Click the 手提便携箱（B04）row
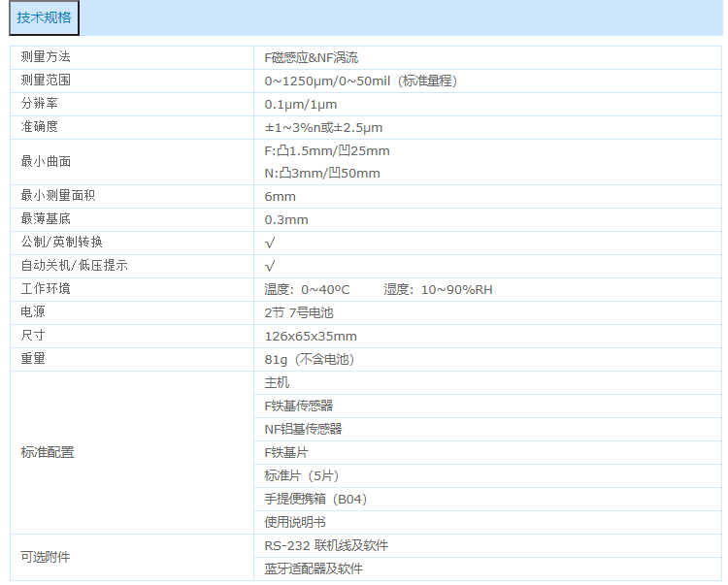This screenshot has height=585, width=728. coord(315,500)
